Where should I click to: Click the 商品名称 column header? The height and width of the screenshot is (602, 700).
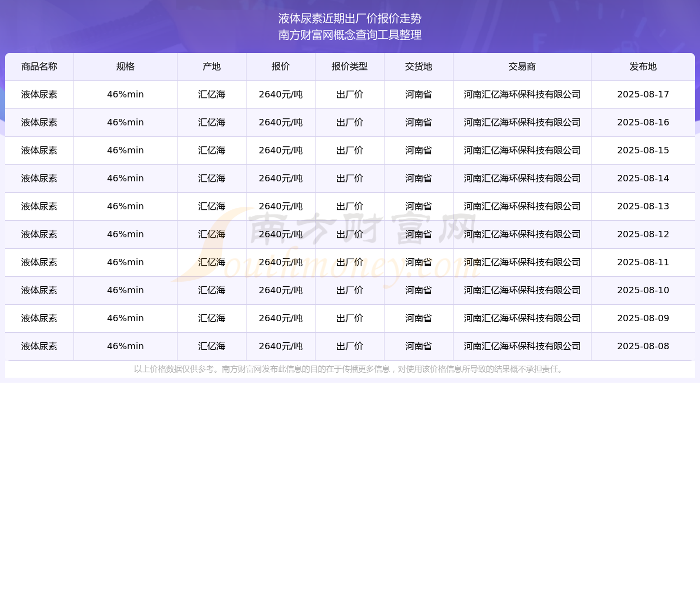click(x=39, y=66)
